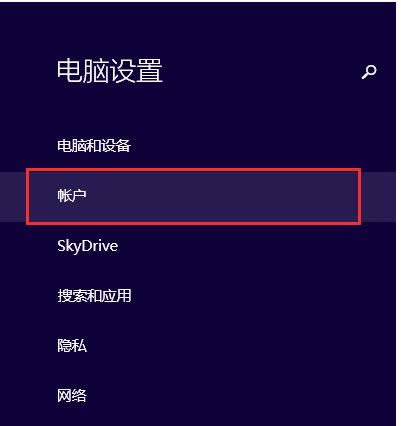The width and height of the screenshot is (401, 426).
Task: Switch to the 网络 settings page
Action: [x=72, y=396]
